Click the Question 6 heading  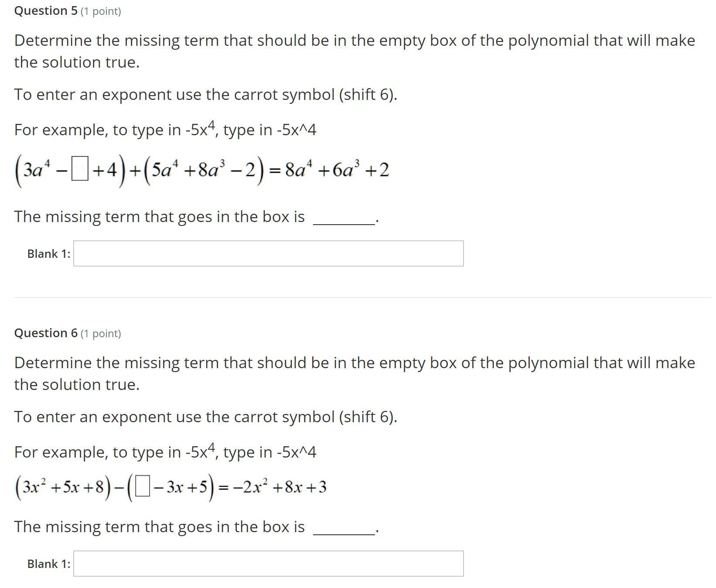click(x=46, y=333)
